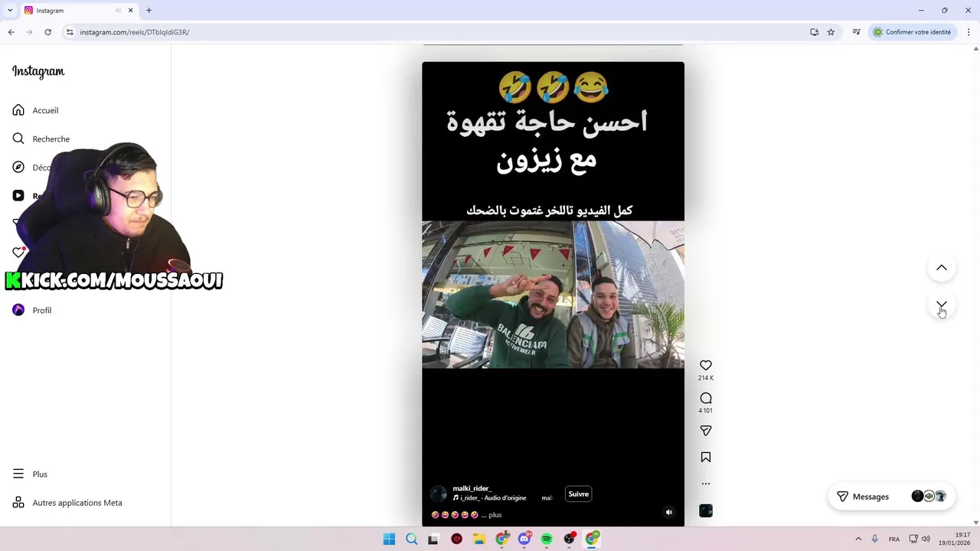Open the malki_rider_ avatar on the reel
Image resolution: width=980 pixels, height=551 pixels.
pos(439,494)
